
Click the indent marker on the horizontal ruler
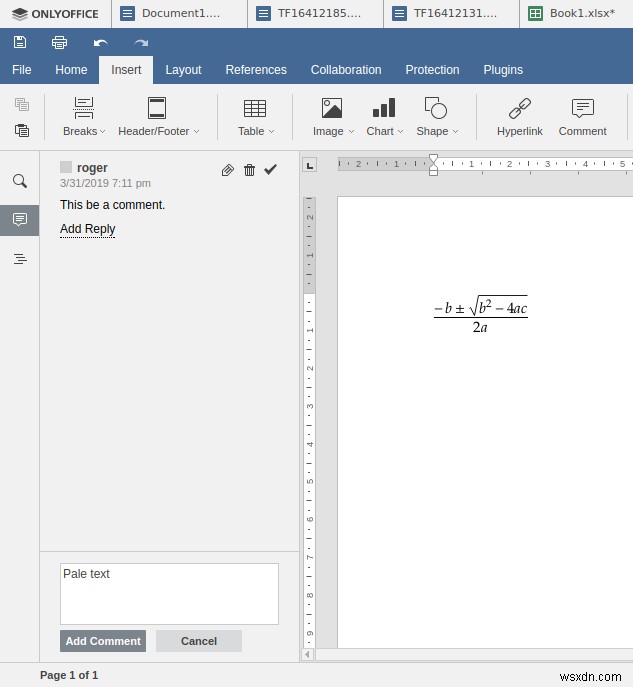coord(433,164)
